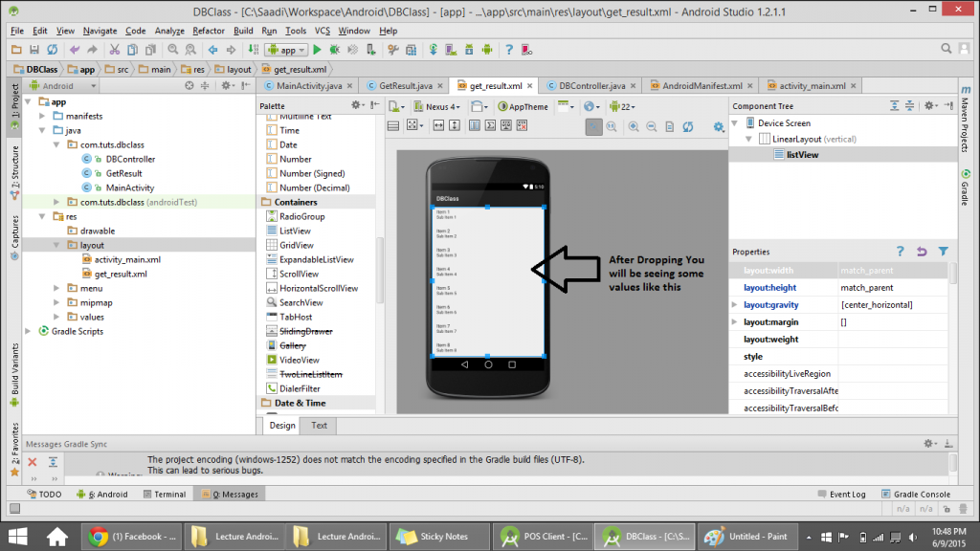Clear messages with red X icon

coord(33,462)
